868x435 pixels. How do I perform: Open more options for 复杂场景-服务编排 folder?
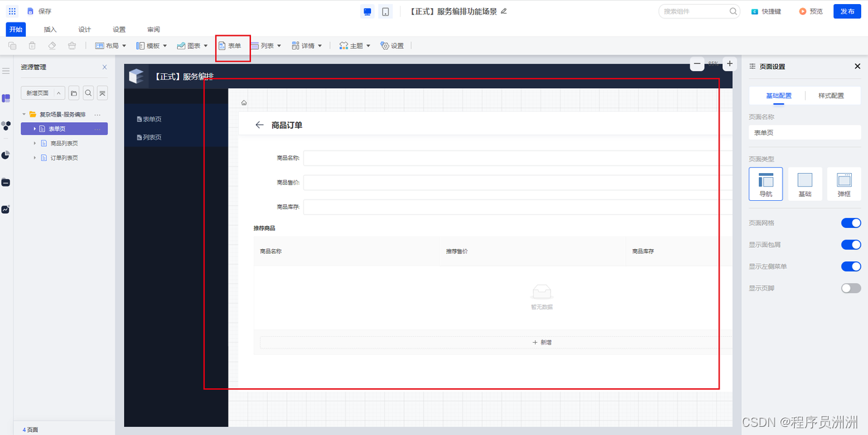click(97, 115)
